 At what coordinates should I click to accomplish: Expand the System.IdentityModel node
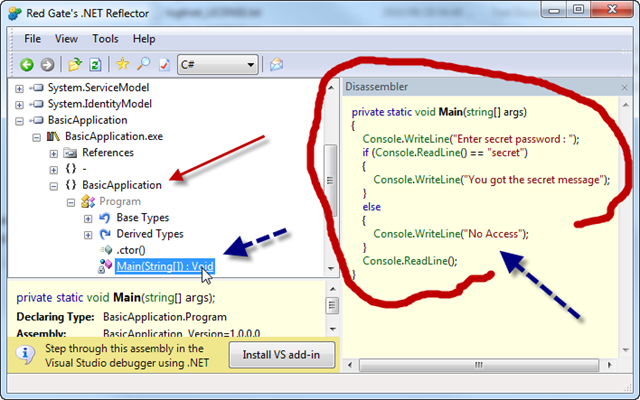tap(19, 105)
